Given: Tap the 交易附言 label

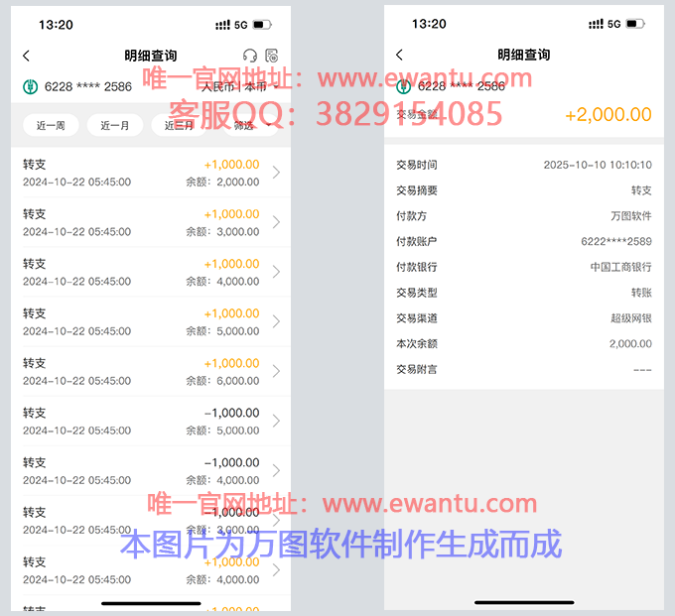Looking at the screenshot, I should tap(417, 370).
